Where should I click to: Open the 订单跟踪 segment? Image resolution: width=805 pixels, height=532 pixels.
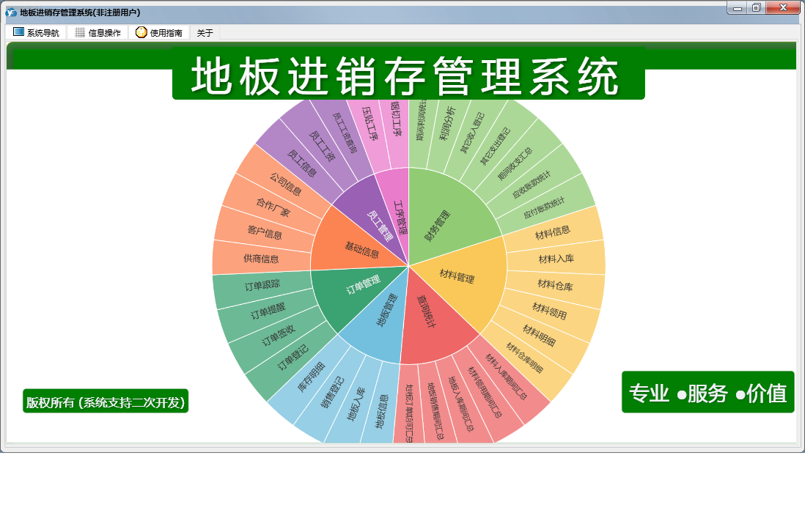pos(262,285)
